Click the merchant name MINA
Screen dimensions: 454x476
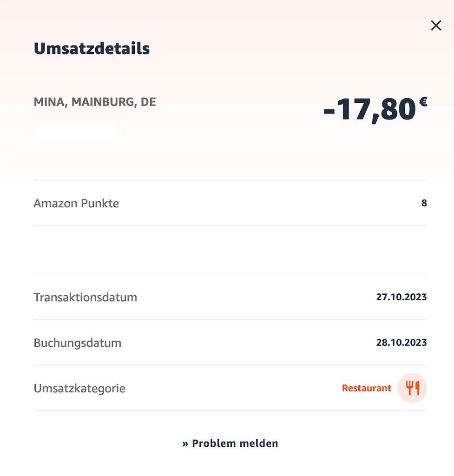coord(49,102)
